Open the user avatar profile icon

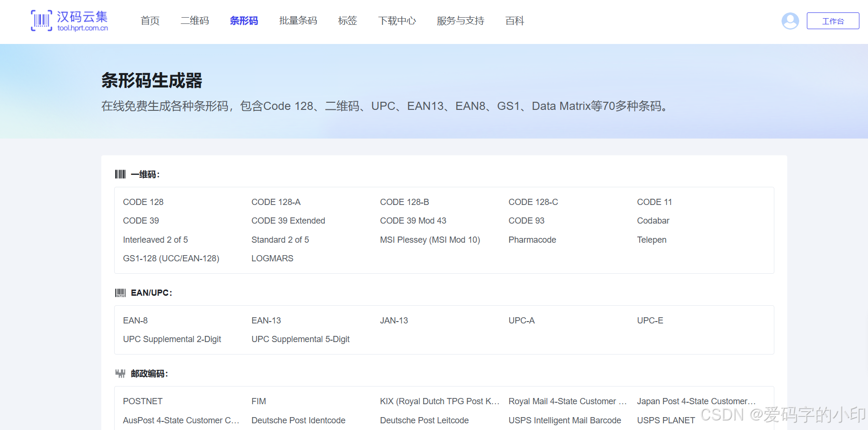coord(790,21)
